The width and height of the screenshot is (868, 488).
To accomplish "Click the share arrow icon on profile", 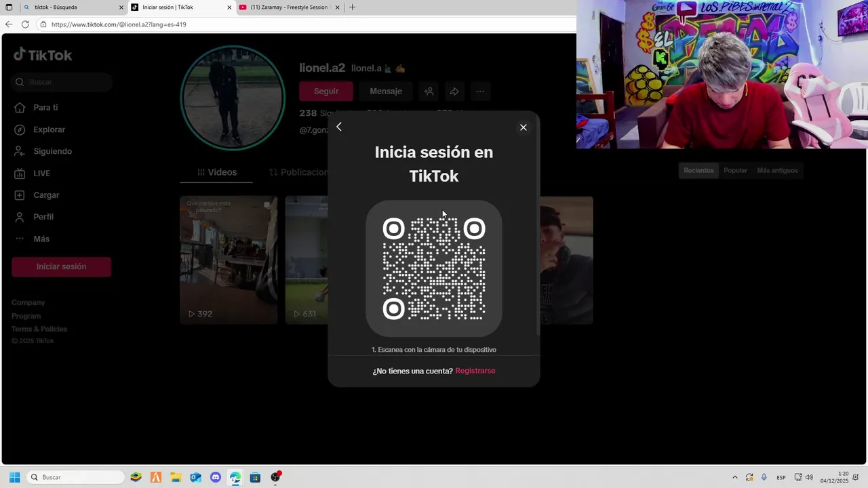I will pyautogui.click(x=454, y=91).
